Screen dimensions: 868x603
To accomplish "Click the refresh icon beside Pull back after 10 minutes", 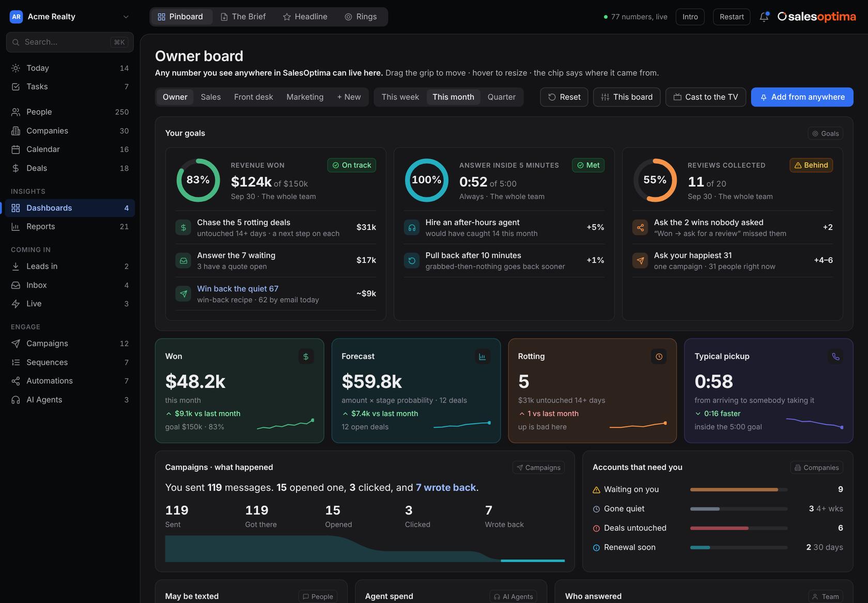I will pyautogui.click(x=412, y=260).
